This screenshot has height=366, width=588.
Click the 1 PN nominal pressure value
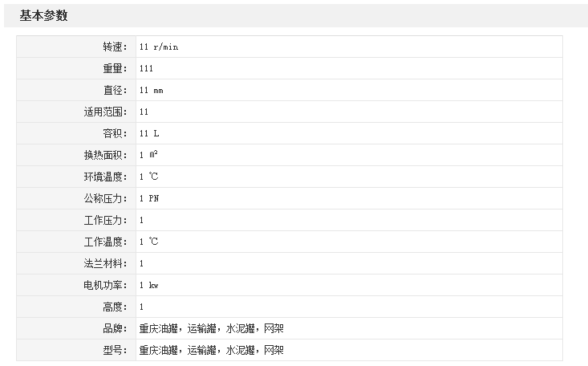pos(148,198)
